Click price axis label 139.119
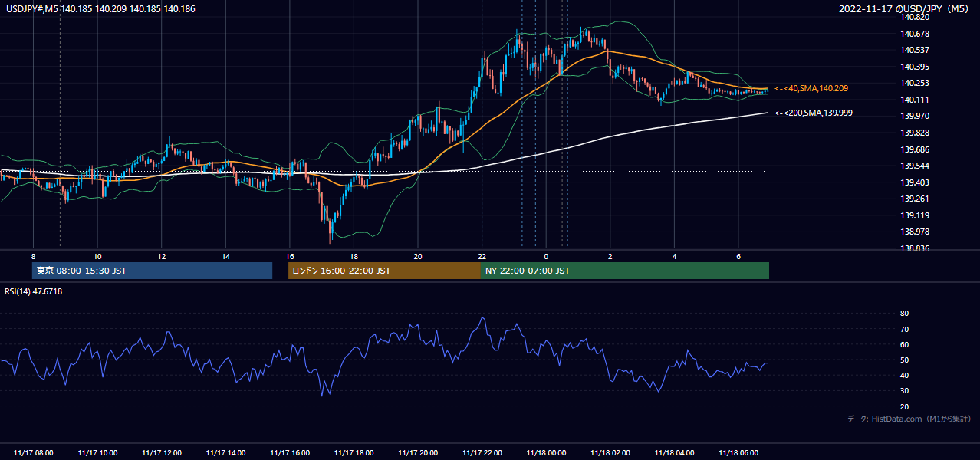The height and width of the screenshot is (460, 980). point(916,215)
